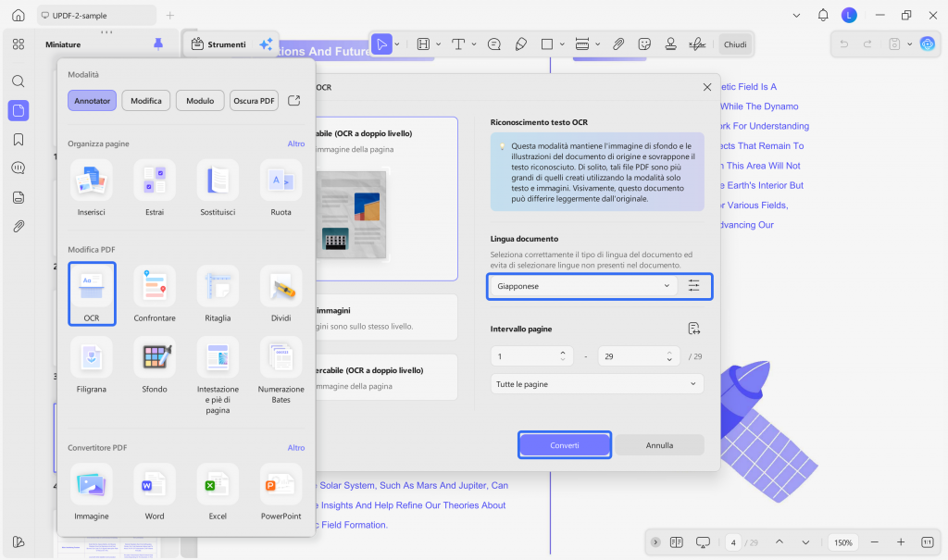
Task: Click Altro next to Organizza pagine
Action: (x=295, y=143)
